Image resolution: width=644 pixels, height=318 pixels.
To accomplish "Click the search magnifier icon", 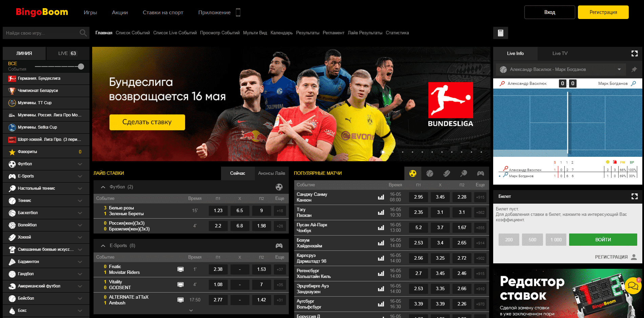I will (83, 33).
